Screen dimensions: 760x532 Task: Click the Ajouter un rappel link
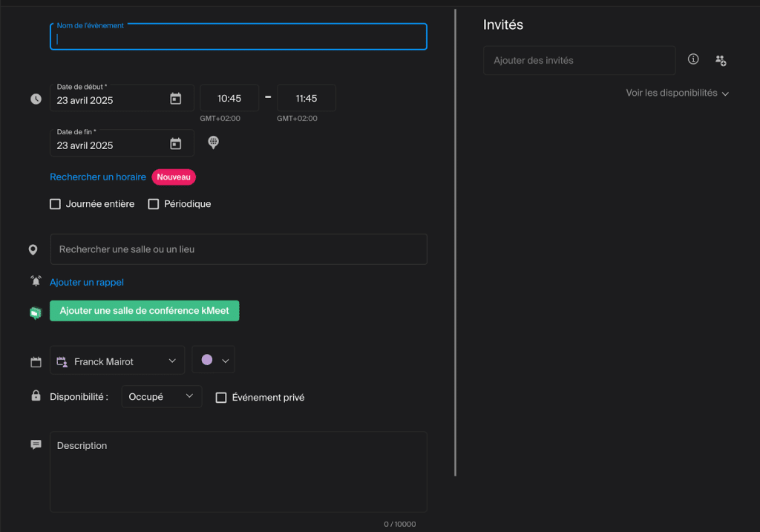pyautogui.click(x=87, y=283)
